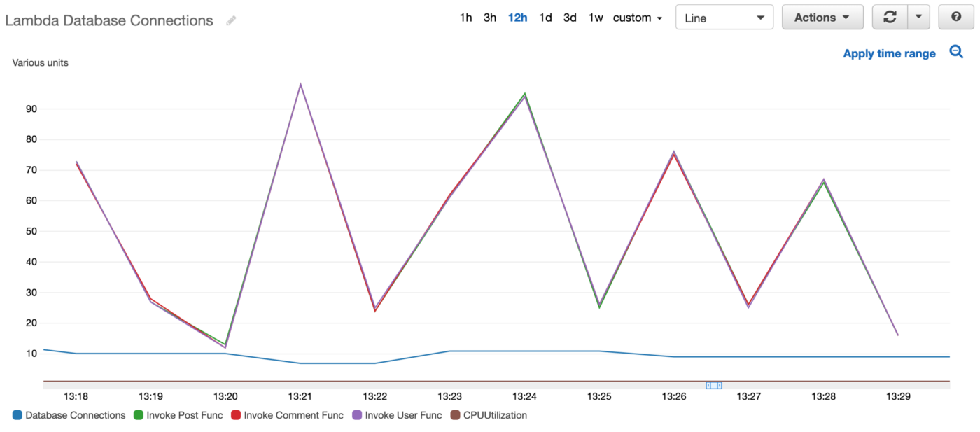Click the Apply time range link
The width and height of the screenshot is (980, 432).
889,53
